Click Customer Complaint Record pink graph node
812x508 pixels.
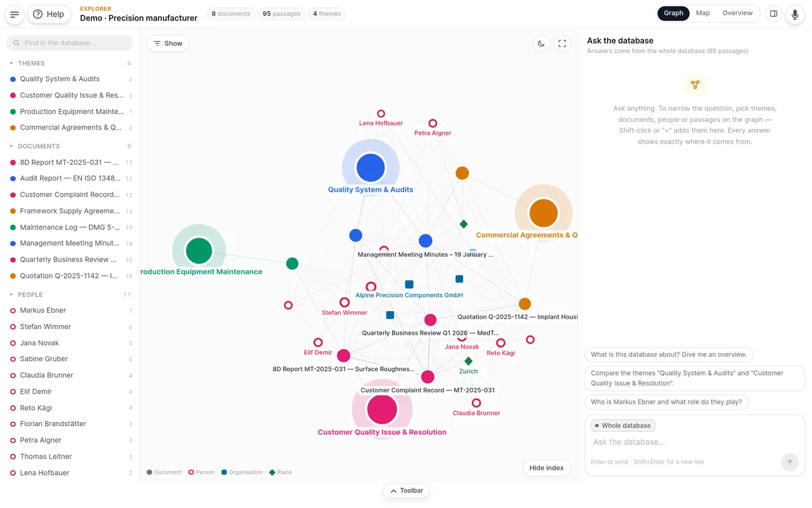click(428, 377)
